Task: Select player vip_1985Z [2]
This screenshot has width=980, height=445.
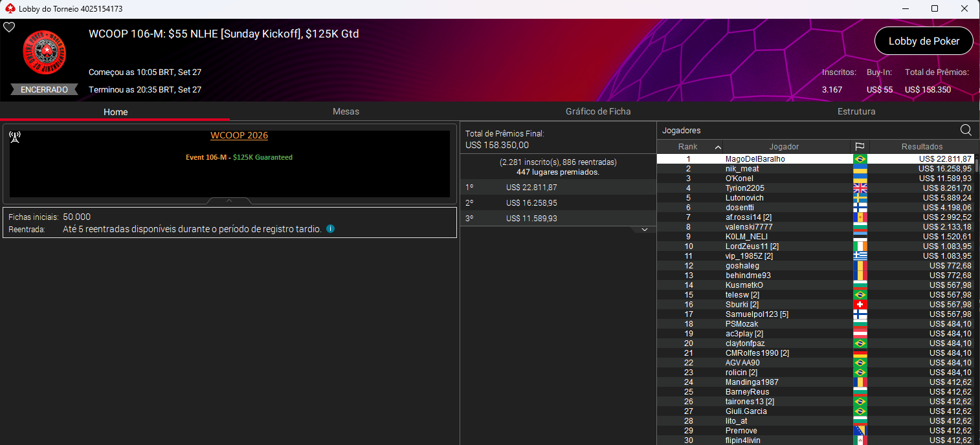Action: (816, 256)
